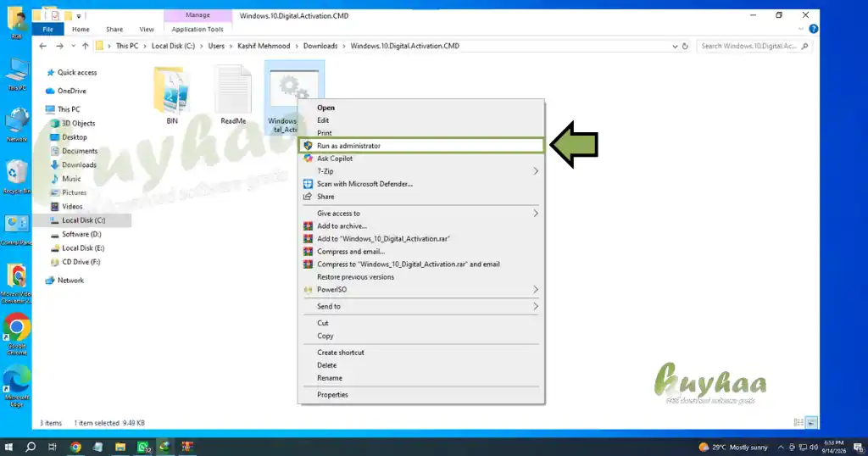The width and height of the screenshot is (868, 456).
Task: Click the WinRAR icon in taskbar
Action: point(187,447)
